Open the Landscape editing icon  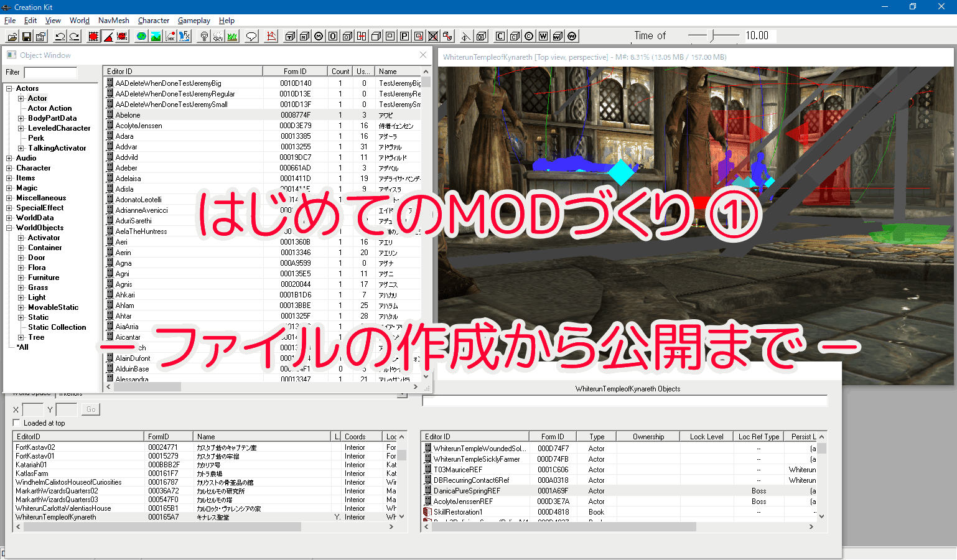(x=156, y=36)
